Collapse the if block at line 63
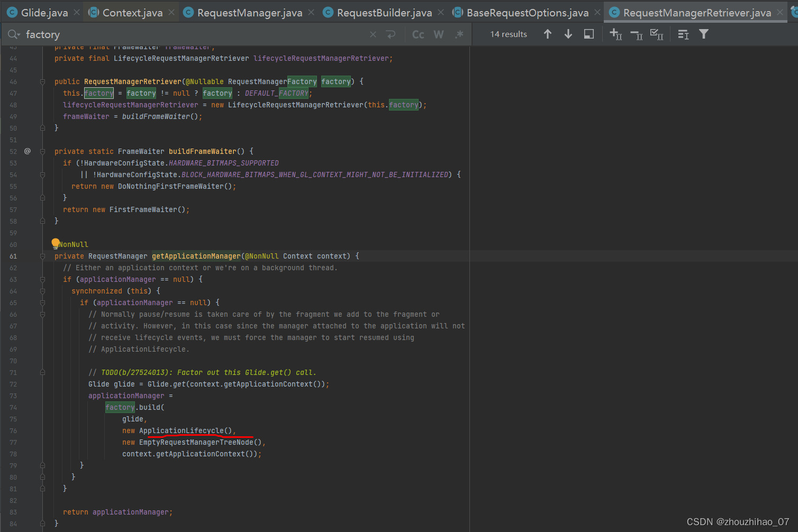The height and width of the screenshot is (532, 798). point(42,279)
